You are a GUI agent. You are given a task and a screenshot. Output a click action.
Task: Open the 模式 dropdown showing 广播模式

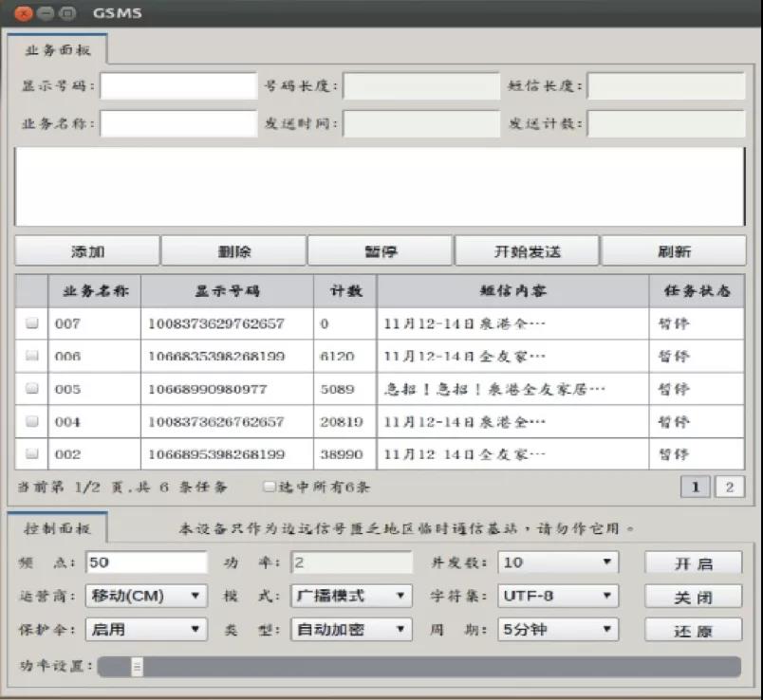[351, 596]
